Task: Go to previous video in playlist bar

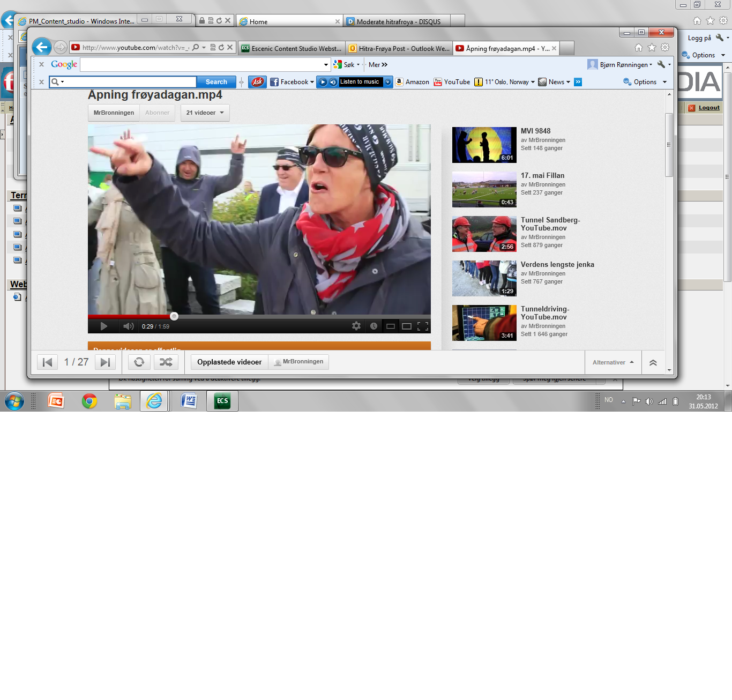Action: coord(47,362)
